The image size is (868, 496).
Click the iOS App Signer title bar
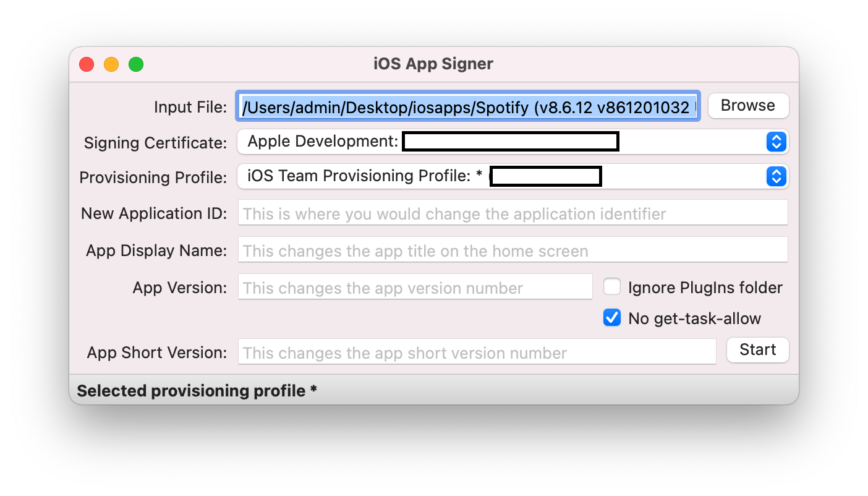coord(433,64)
